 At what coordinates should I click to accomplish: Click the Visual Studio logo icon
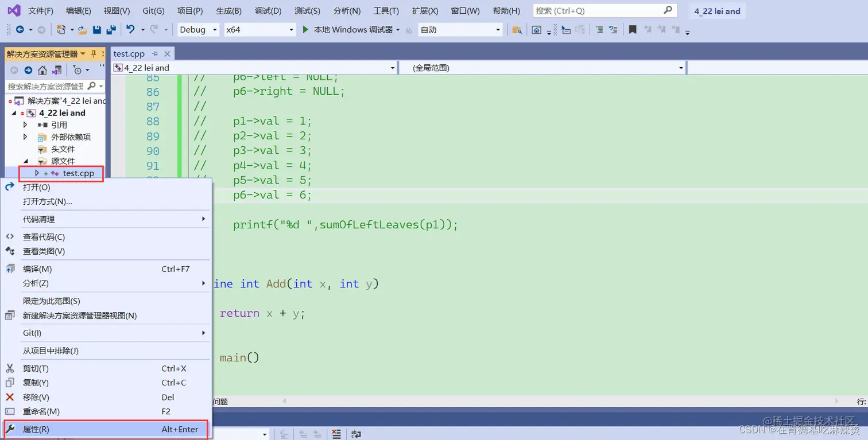pyautogui.click(x=14, y=10)
